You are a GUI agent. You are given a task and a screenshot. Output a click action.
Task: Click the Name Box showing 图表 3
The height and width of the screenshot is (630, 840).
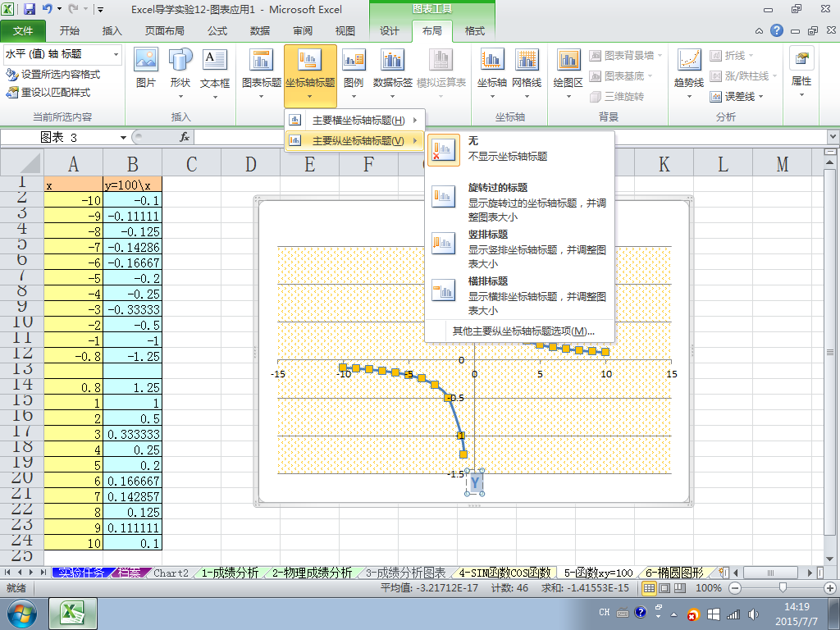coord(60,138)
